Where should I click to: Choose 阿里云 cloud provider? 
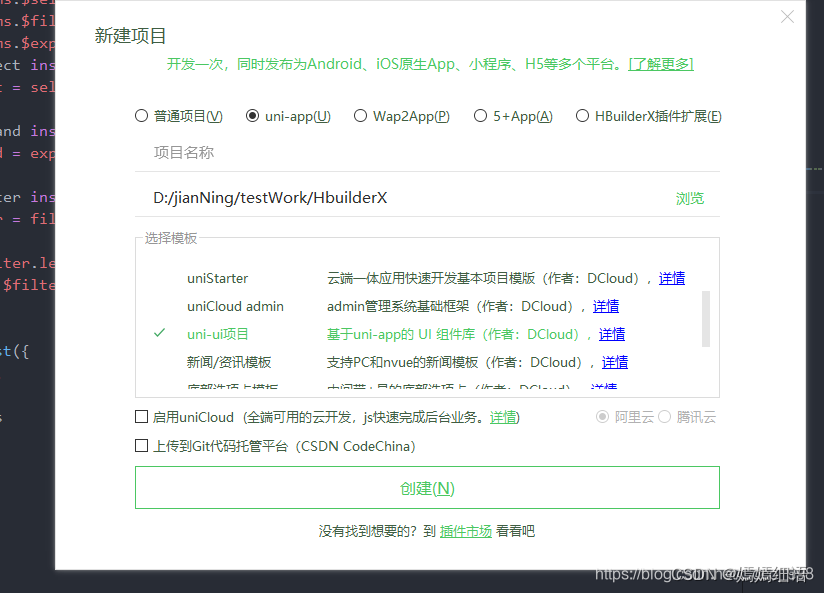click(602, 417)
